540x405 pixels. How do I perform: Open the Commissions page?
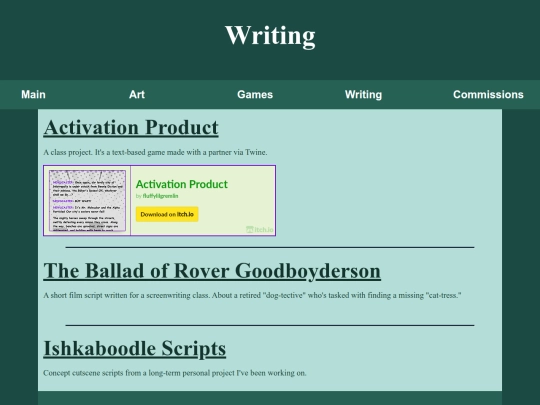488,94
